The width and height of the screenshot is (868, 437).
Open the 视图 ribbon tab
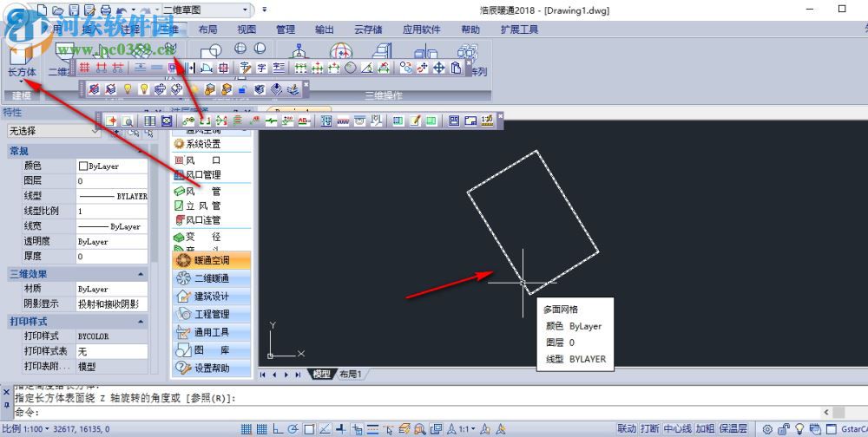(x=247, y=29)
